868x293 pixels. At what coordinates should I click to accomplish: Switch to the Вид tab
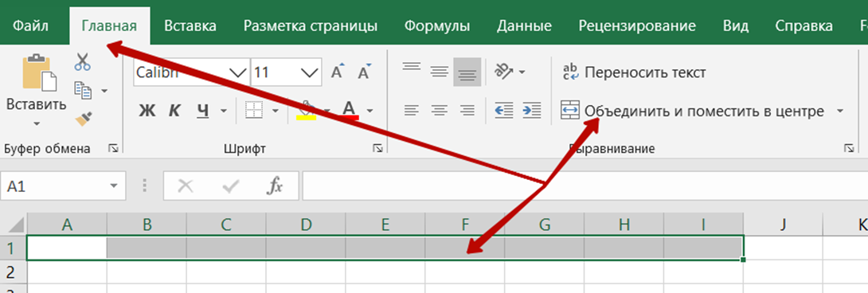[x=736, y=25]
